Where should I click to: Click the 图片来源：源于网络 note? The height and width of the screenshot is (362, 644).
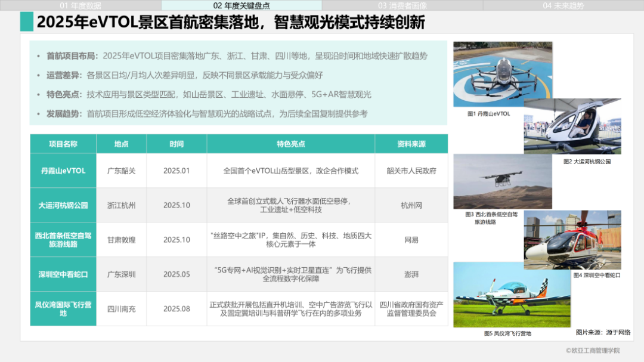(x=603, y=332)
